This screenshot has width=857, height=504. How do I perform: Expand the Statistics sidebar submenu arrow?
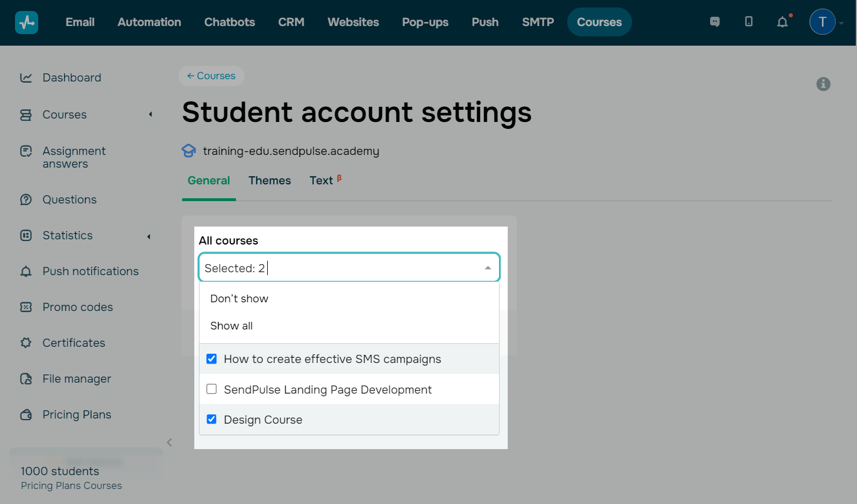pyautogui.click(x=149, y=236)
